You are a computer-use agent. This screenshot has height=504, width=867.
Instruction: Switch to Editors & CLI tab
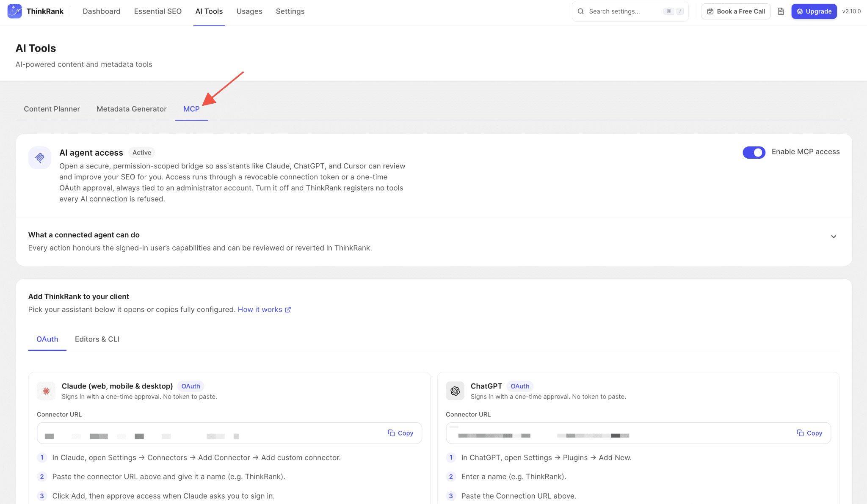97,339
